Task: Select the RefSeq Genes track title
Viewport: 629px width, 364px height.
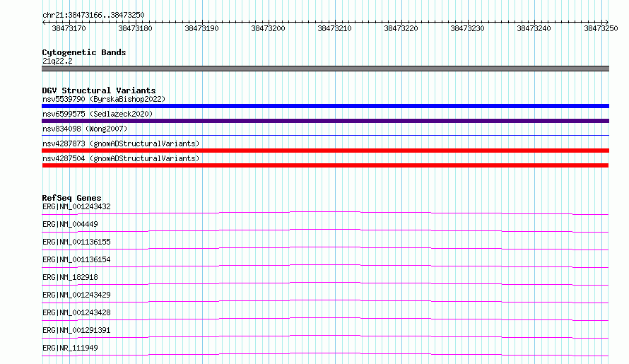Action: (71, 198)
